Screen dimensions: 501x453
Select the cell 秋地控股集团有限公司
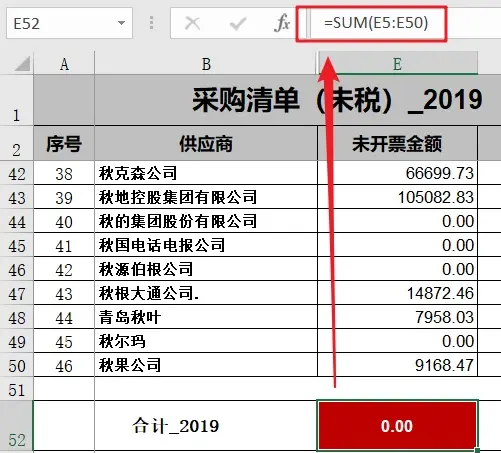click(x=206, y=197)
